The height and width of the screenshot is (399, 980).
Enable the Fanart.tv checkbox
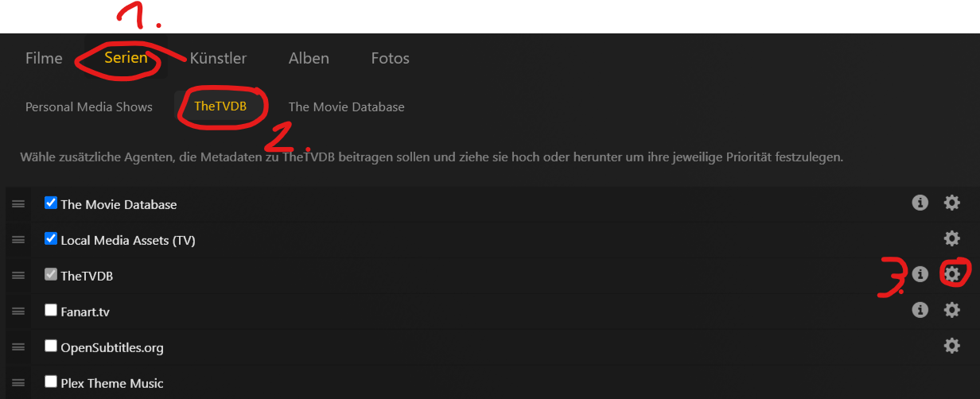(51, 310)
